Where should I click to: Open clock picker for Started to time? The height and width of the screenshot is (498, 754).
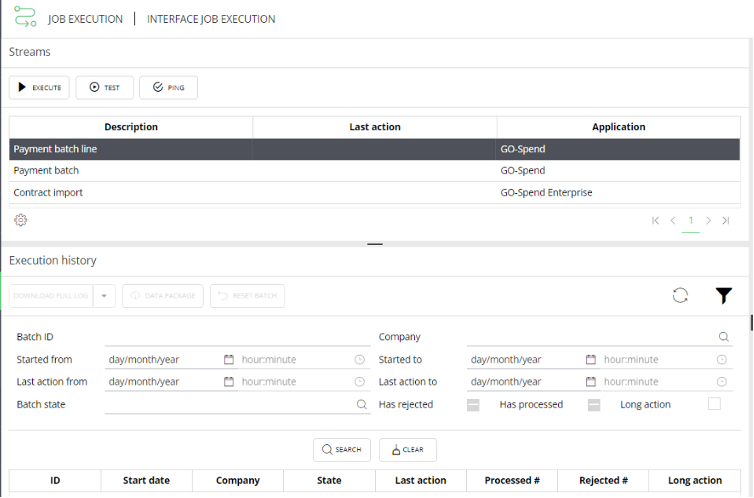721,360
